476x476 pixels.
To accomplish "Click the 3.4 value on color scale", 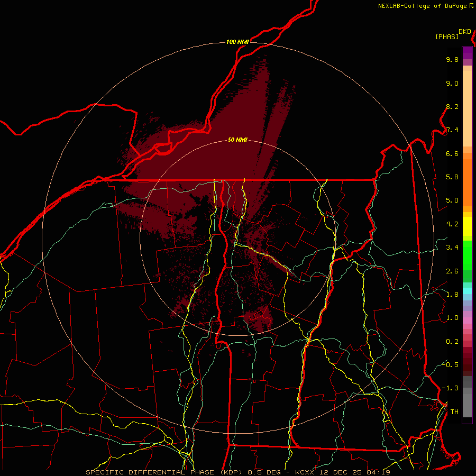I will pyautogui.click(x=452, y=248).
